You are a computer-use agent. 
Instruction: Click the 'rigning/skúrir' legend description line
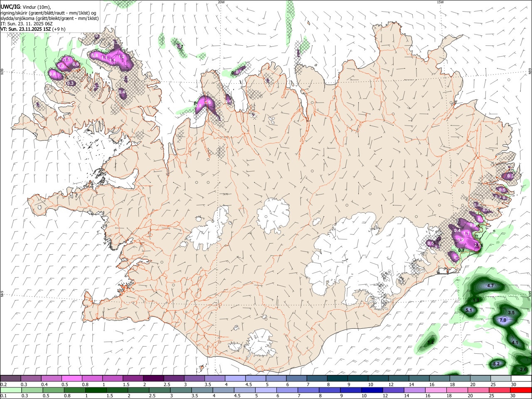pos(49,13)
